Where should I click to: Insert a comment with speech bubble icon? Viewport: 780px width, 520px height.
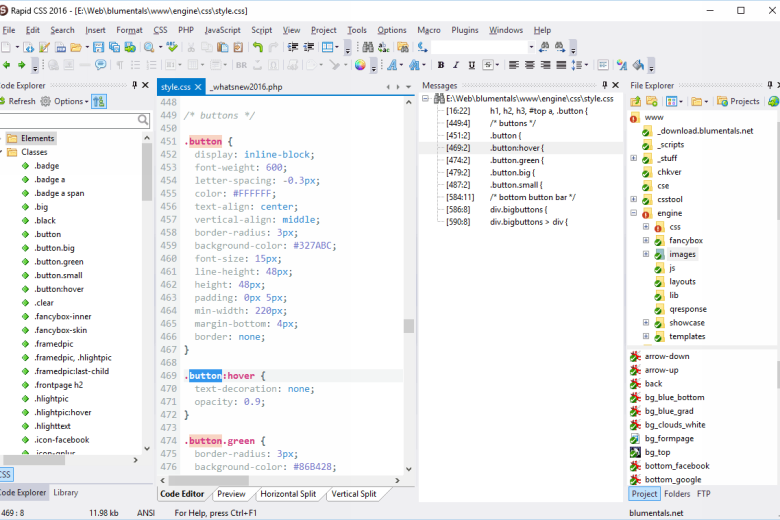[x=100, y=65]
